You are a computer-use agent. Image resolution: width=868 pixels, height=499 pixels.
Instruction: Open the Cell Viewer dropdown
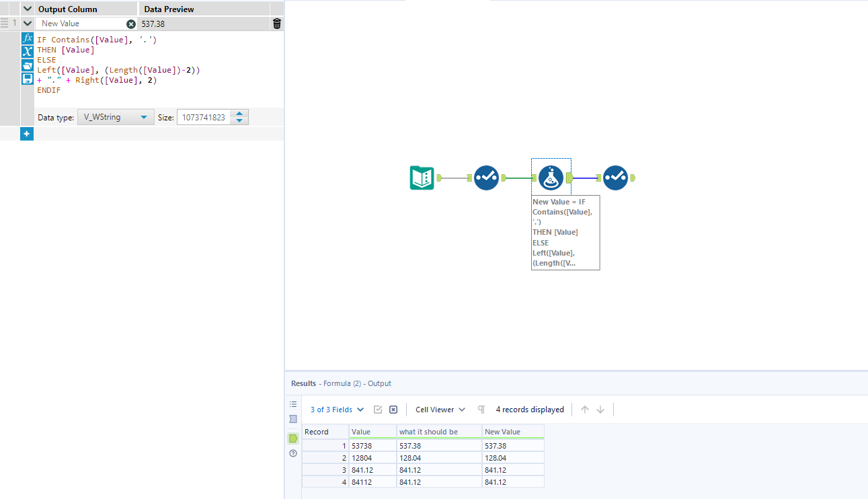click(439, 409)
